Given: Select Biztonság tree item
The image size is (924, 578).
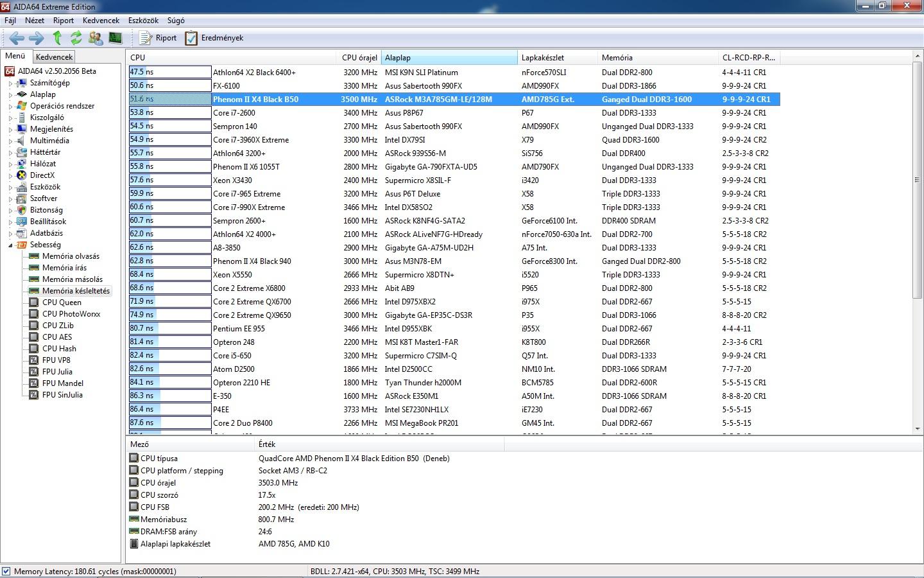Looking at the screenshot, I should coord(46,210).
